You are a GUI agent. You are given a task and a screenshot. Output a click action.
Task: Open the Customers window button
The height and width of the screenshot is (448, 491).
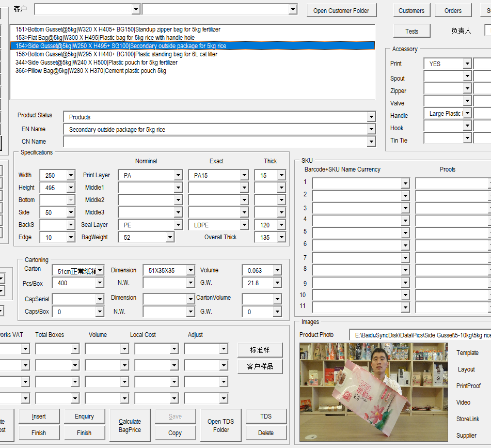pos(411,10)
